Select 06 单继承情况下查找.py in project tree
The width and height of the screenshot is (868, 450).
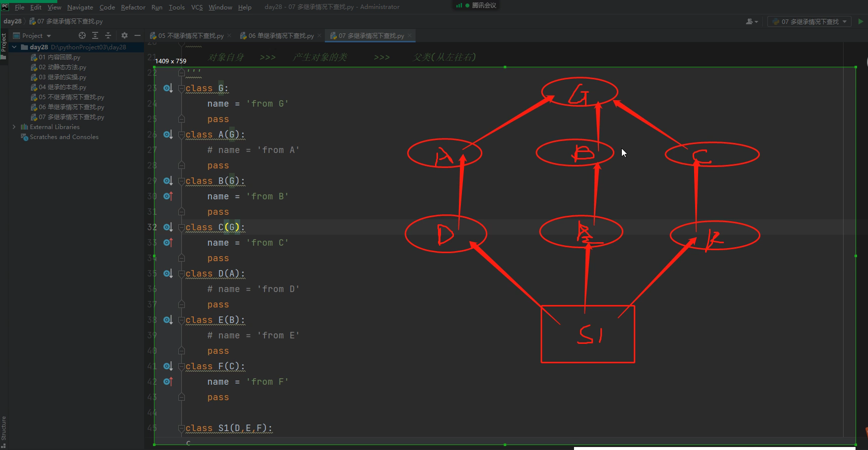tap(67, 107)
